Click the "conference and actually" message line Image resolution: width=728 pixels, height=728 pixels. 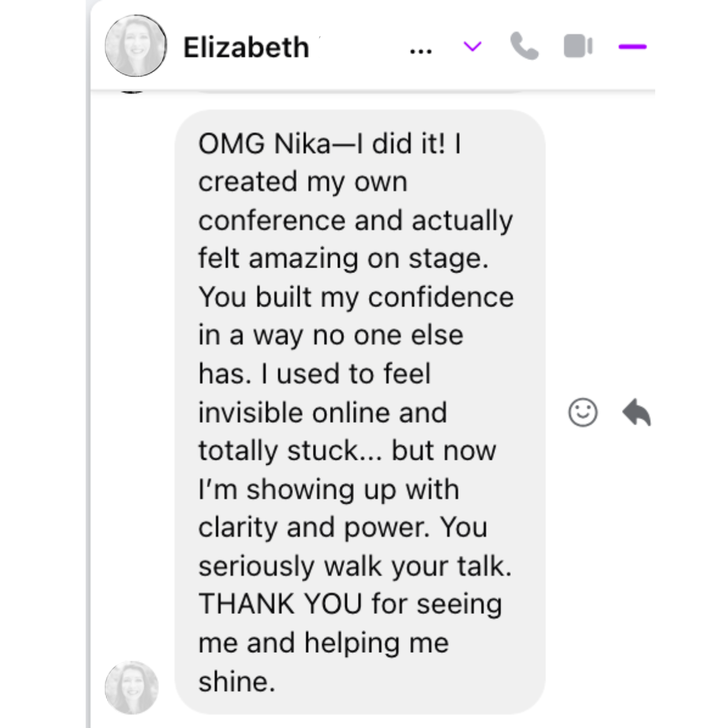point(356,221)
